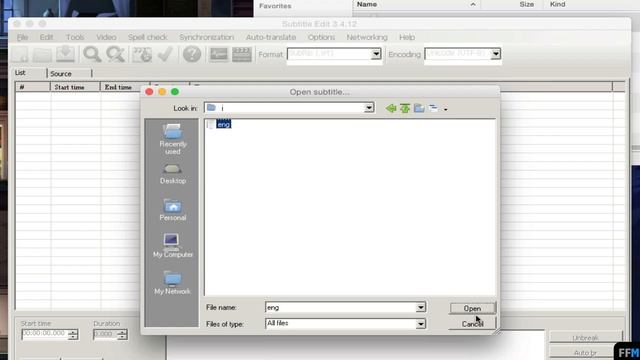This screenshot has height=360, width=640.
Task: Click the Open button in dialog
Action: pyautogui.click(x=472, y=308)
